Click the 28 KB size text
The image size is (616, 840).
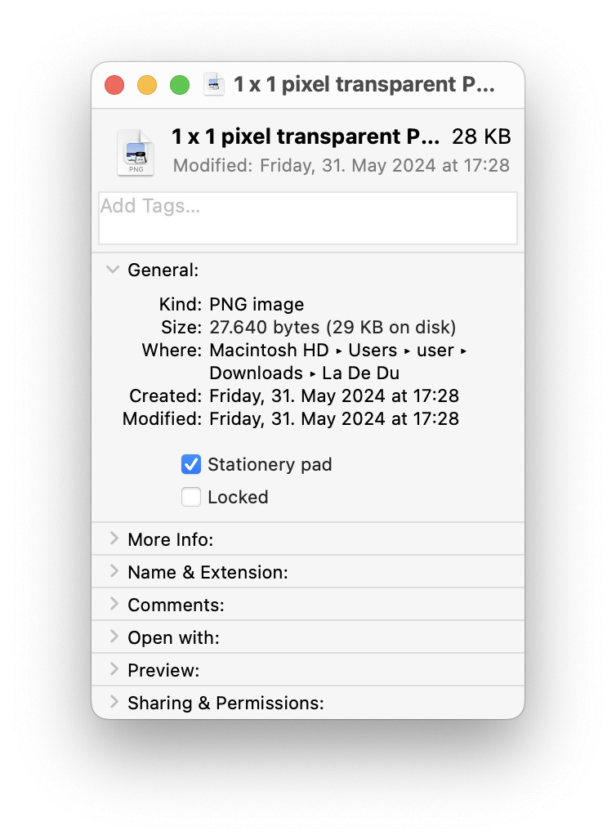[481, 136]
